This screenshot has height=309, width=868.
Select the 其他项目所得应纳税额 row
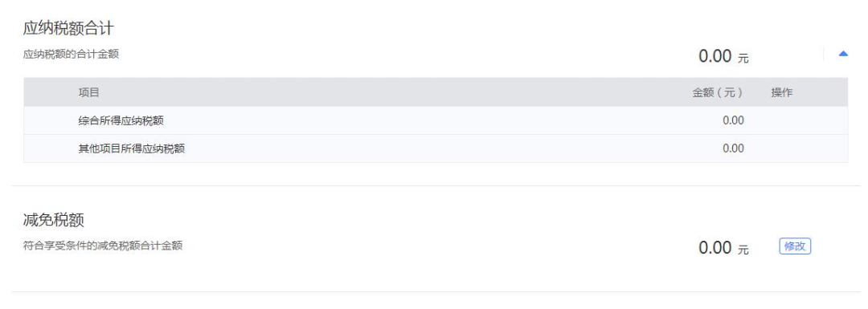point(436,148)
